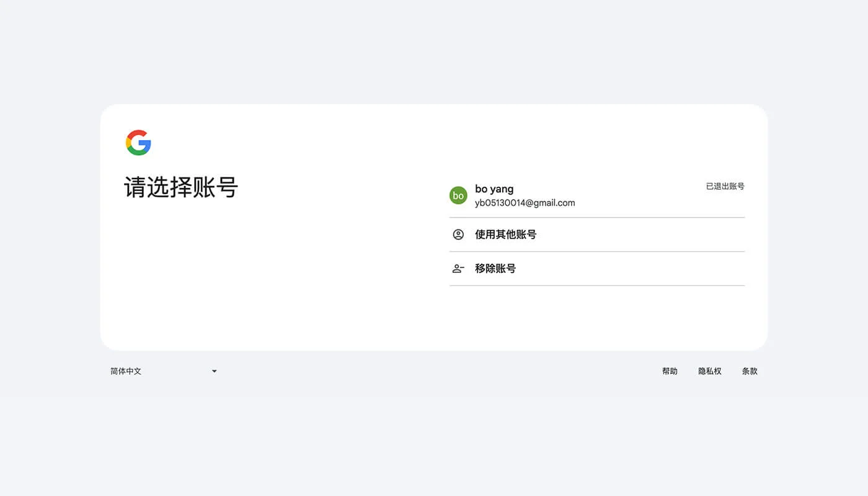Click the person icon next to 使用其他账号

458,234
